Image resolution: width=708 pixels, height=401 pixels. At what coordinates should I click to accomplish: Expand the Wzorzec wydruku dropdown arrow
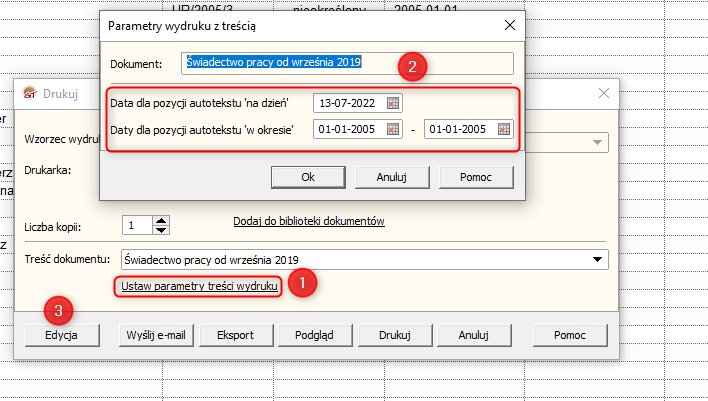pos(597,143)
